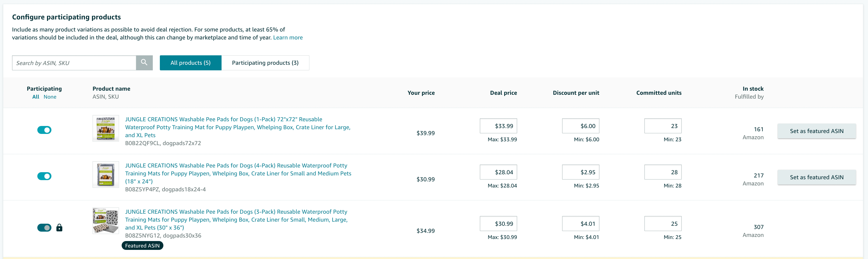Open the 1-Pack 72"x72" product title link

click(x=237, y=127)
